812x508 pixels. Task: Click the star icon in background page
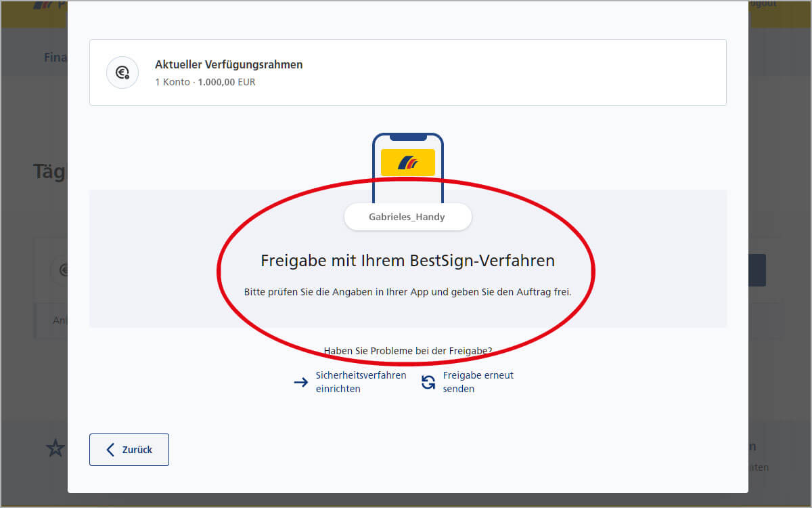[x=55, y=447]
